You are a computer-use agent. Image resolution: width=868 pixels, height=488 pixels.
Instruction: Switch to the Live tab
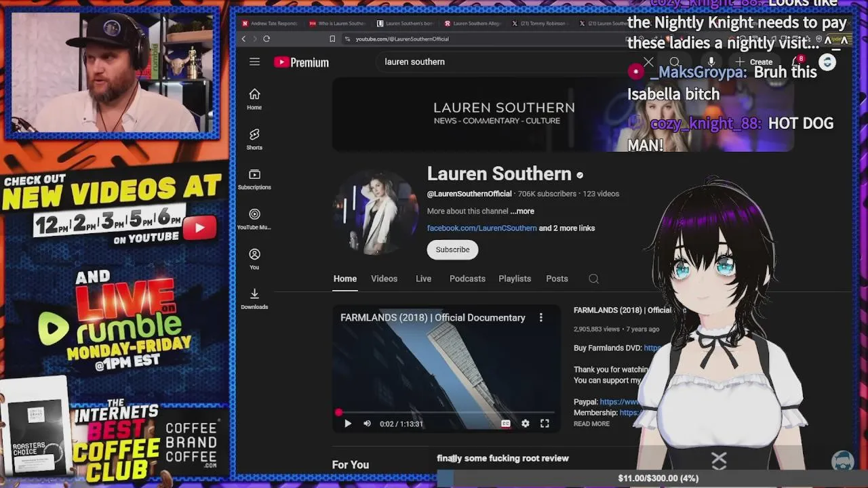tap(423, 279)
